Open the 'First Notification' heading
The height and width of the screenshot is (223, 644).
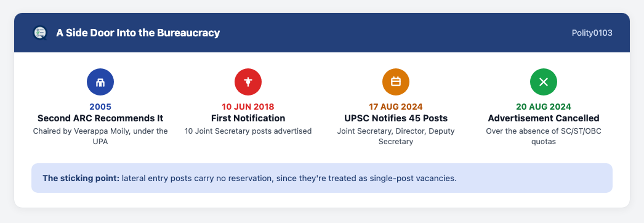248,118
